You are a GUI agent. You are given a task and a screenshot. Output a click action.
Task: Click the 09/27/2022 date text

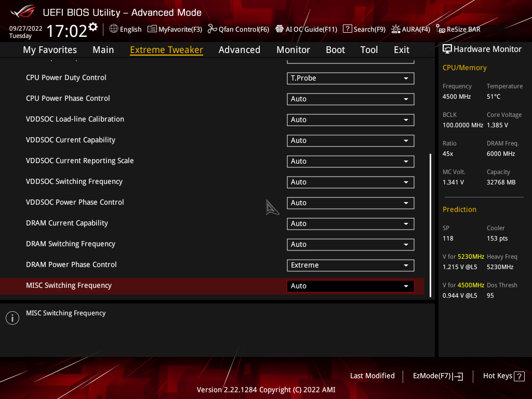pos(26,29)
